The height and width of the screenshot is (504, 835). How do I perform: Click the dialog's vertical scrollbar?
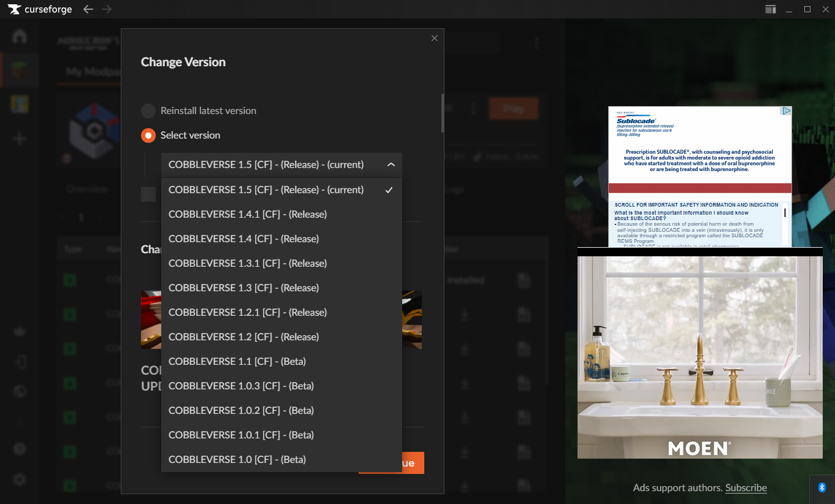(x=442, y=113)
